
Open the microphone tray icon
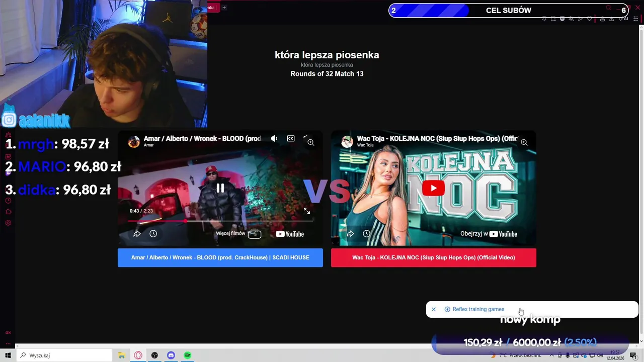click(568, 355)
